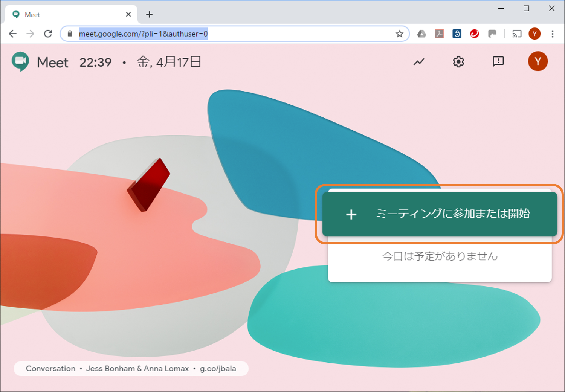This screenshot has width=565, height=392.
Task: Select the Meet browser tab
Action: tap(72, 15)
